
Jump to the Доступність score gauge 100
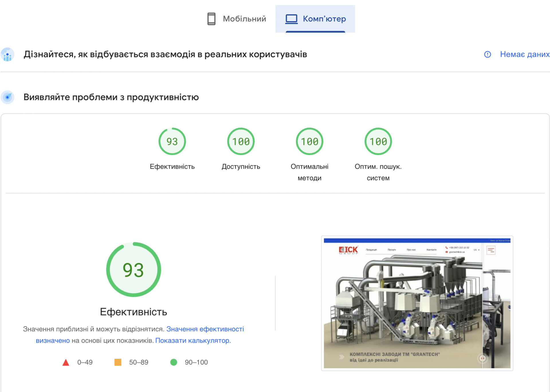tap(241, 141)
